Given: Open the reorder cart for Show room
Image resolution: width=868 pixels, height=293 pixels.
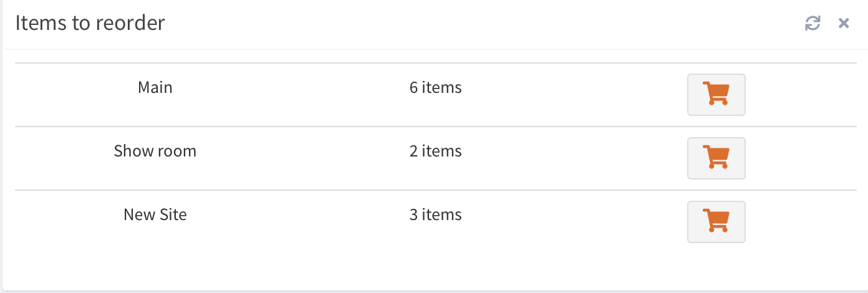Looking at the screenshot, I should (716, 158).
